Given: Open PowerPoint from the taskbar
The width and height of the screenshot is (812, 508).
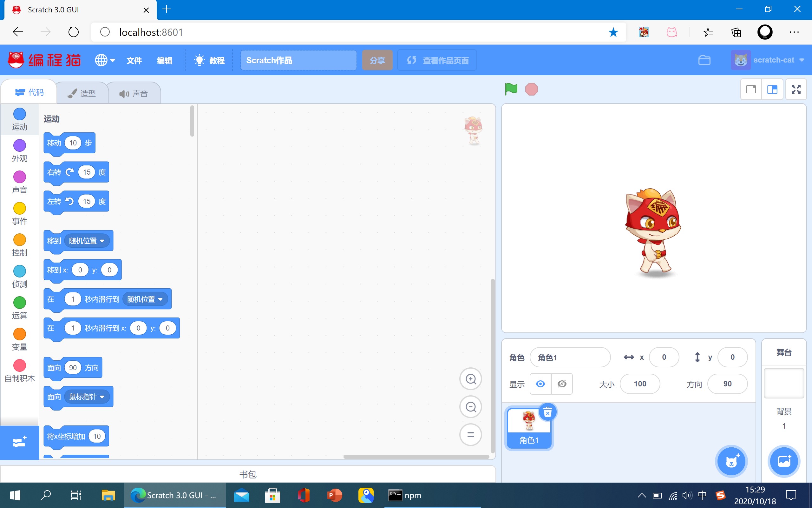Looking at the screenshot, I should click(x=334, y=495).
